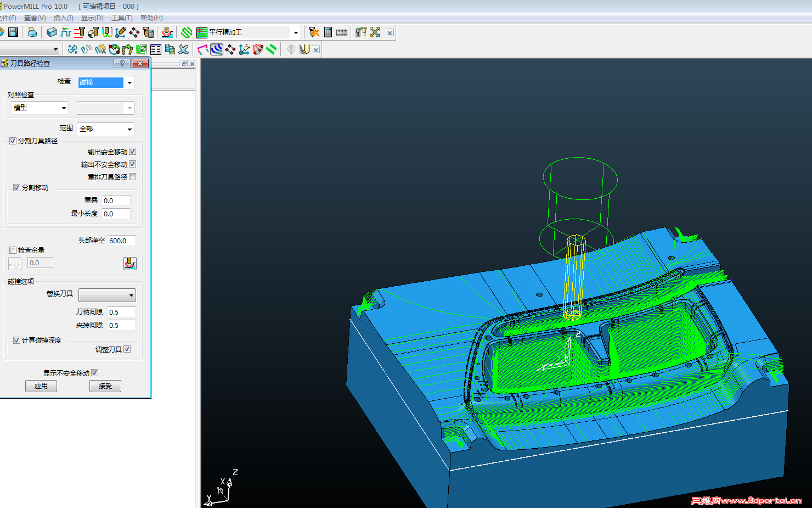Screen dimensions: 812x508
Task: Click the 头部净空 input field
Action: coord(121,241)
